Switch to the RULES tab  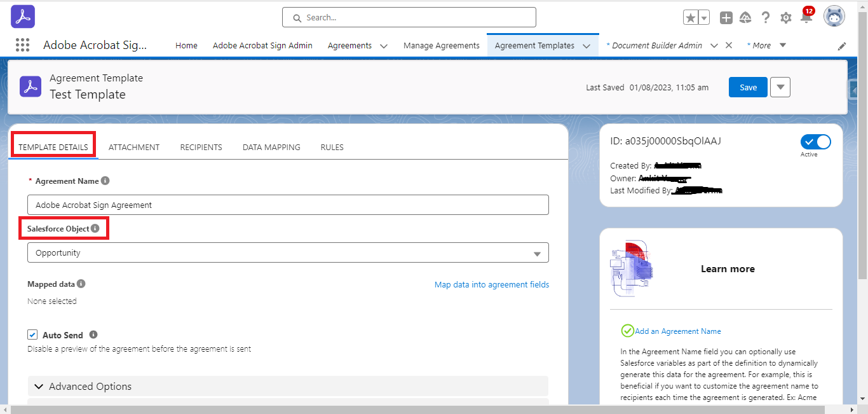332,147
